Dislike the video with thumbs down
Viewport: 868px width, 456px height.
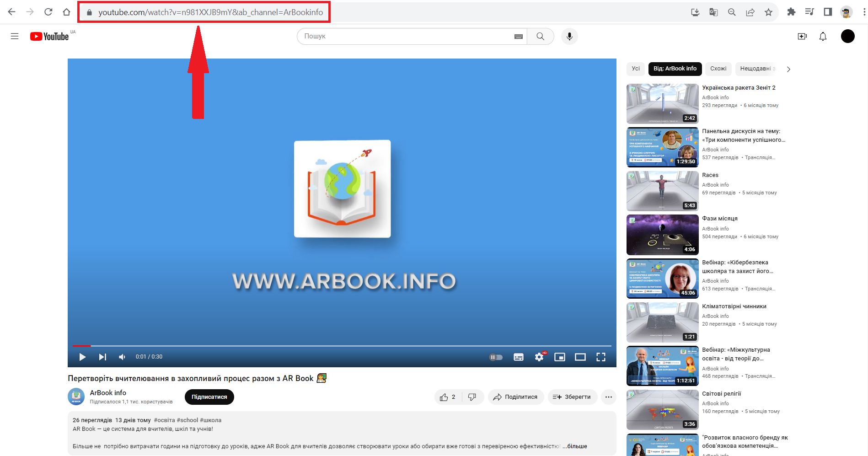click(x=472, y=397)
